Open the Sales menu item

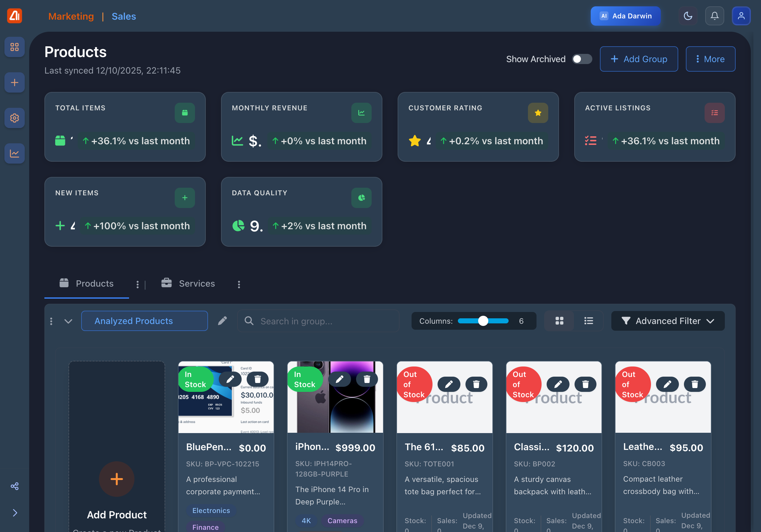(124, 16)
